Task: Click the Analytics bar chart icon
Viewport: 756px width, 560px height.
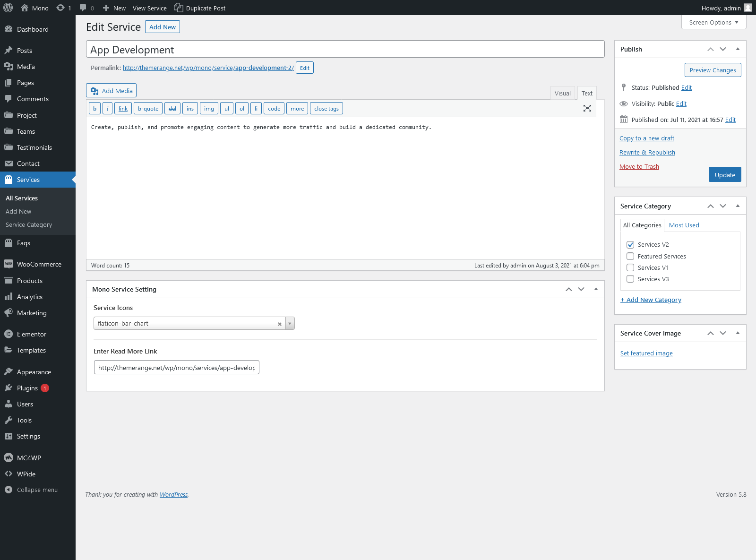Action: 9,297
